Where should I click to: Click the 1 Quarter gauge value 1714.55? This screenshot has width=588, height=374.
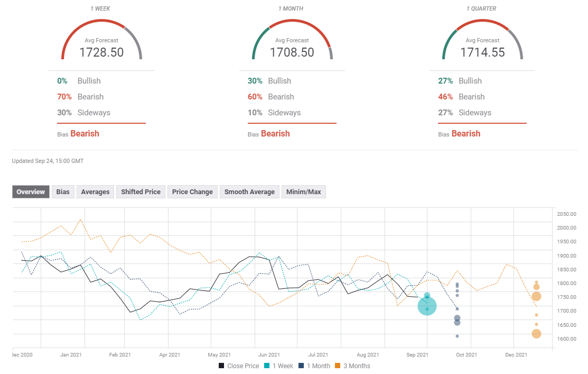click(x=482, y=52)
